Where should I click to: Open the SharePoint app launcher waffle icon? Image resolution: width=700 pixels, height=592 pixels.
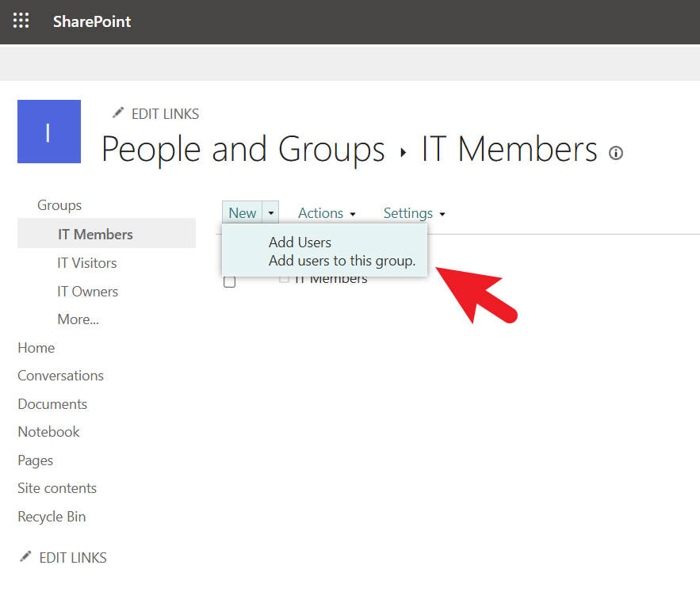click(x=21, y=21)
